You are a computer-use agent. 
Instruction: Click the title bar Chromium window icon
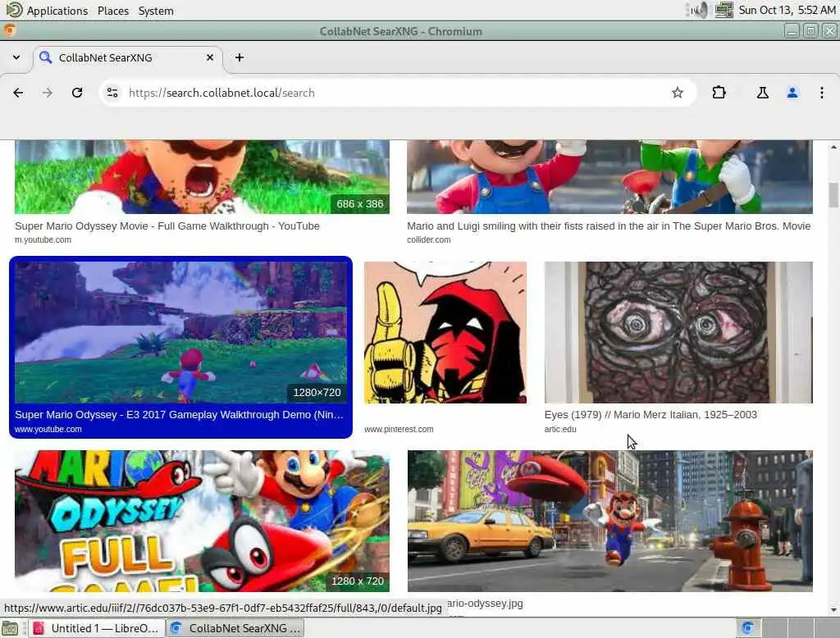coord(9,30)
